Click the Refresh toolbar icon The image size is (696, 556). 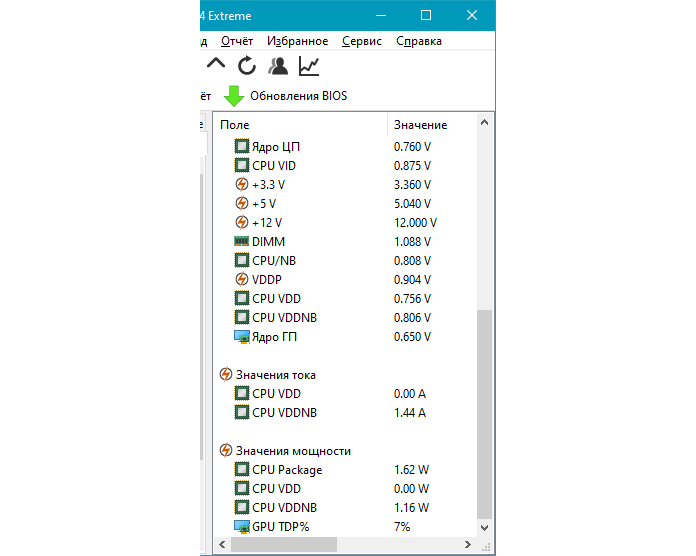point(246,66)
